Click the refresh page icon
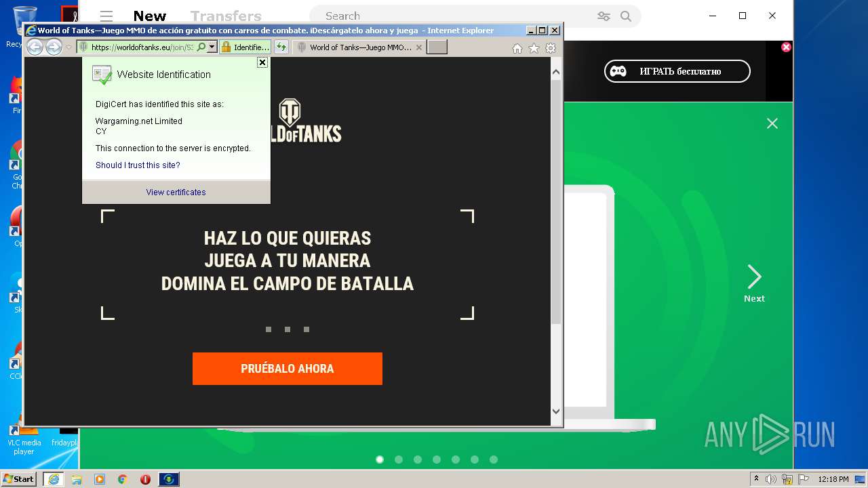 coord(281,47)
